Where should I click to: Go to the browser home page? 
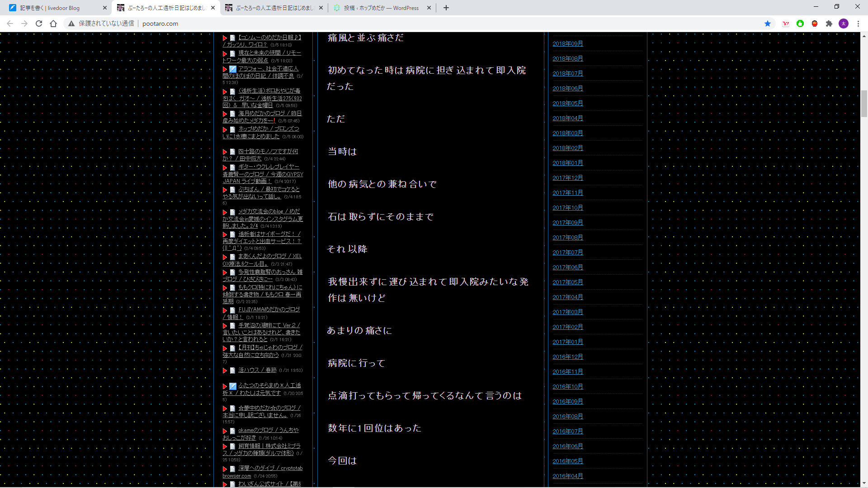tap(53, 23)
